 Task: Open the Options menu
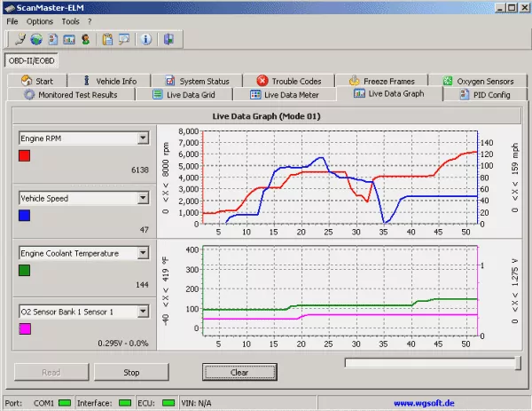(x=39, y=20)
